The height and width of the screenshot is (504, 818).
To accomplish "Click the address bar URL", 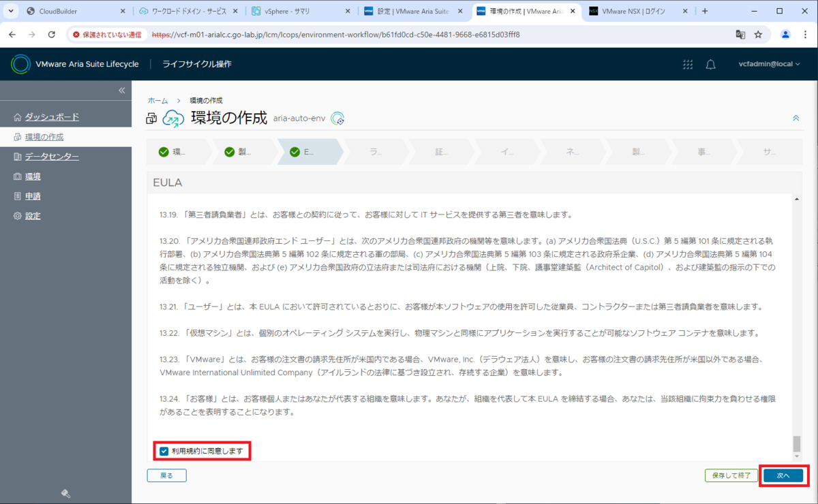I will coord(335,34).
